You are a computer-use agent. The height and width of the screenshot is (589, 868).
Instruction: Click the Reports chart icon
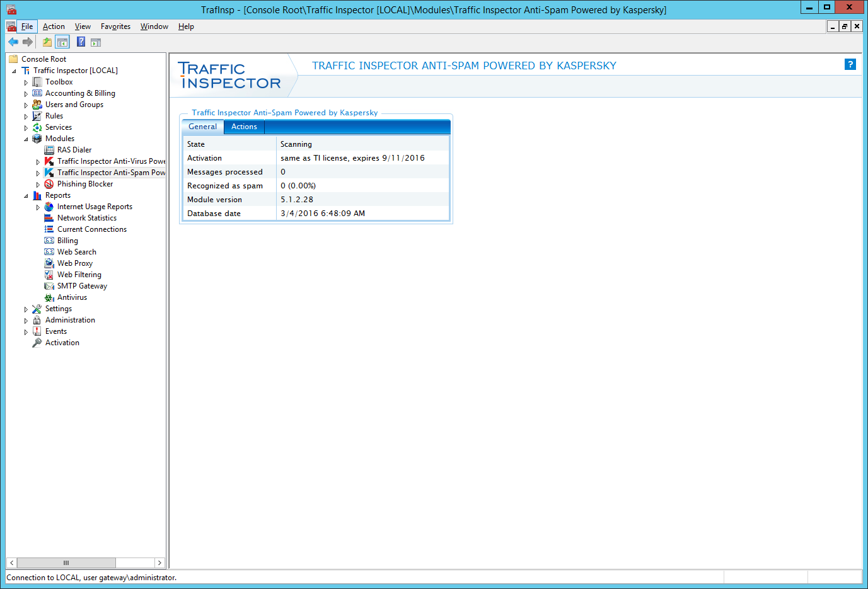pos(37,195)
